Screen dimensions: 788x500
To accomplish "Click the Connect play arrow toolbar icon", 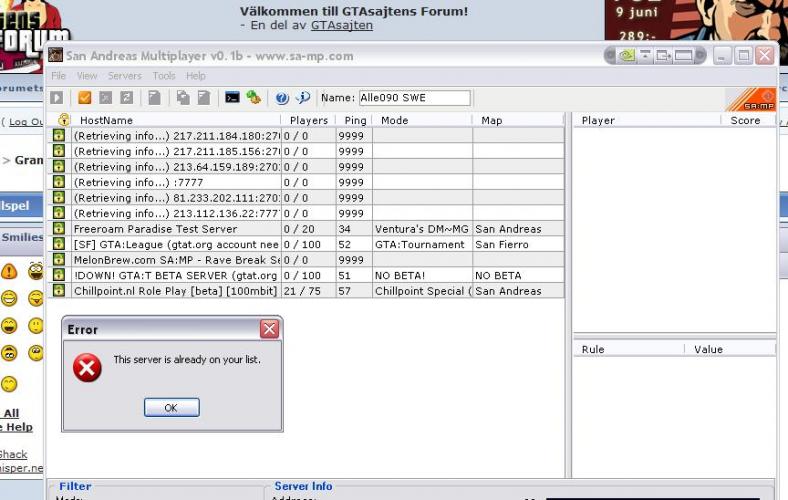I will pyautogui.click(x=57, y=97).
